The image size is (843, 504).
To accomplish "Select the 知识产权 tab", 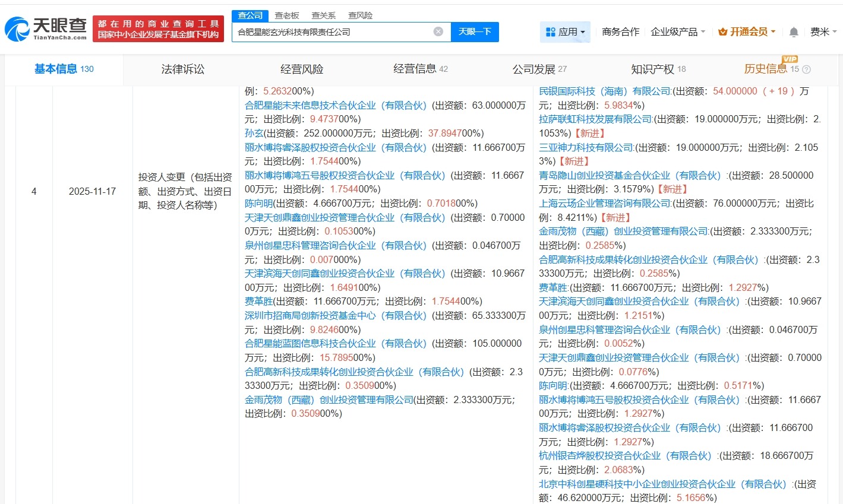I will [653, 69].
